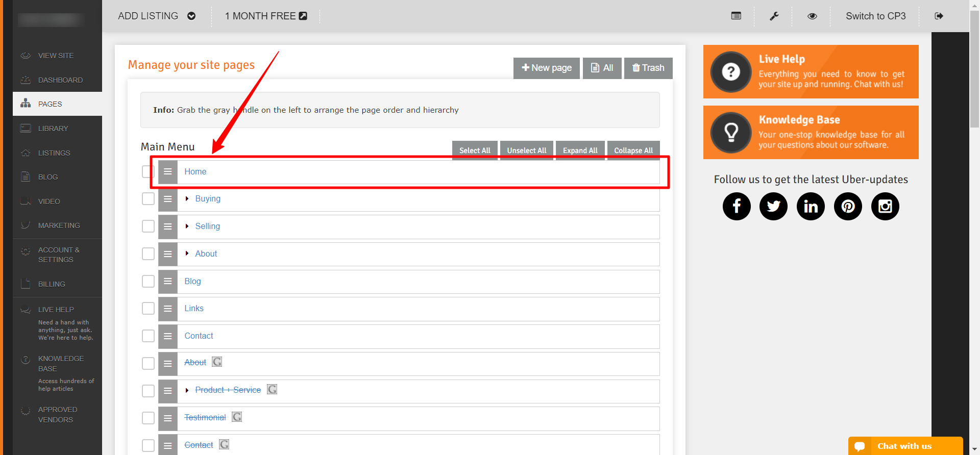
Task: Open APPROVED VENDORS in sidebar
Action: tap(57, 415)
